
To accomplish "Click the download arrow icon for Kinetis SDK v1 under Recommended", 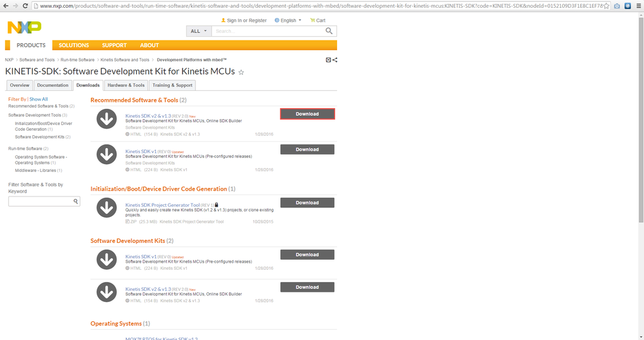I will (x=107, y=154).
